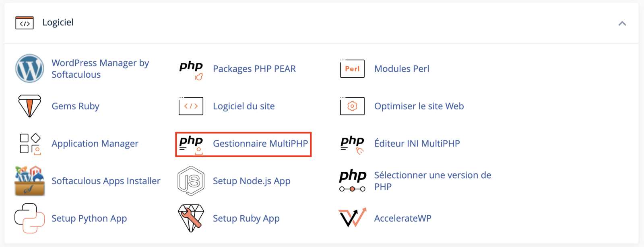
Task: Click the Python logo icon
Action: click(x=29, y=218)
